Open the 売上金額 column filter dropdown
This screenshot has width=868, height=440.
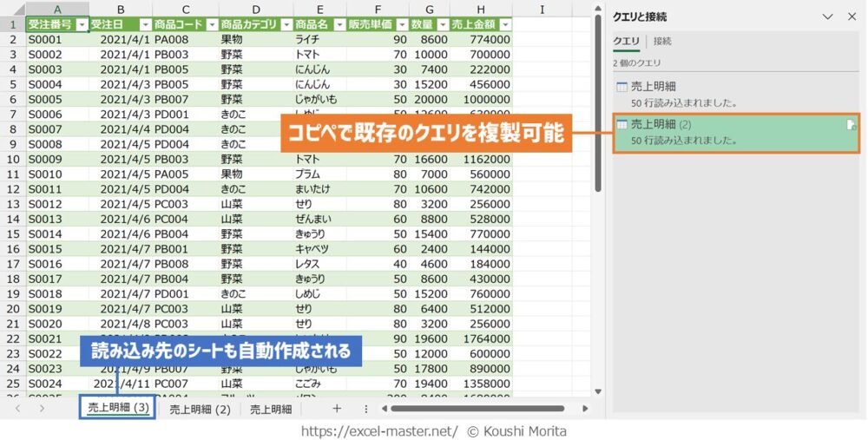(x=505, y=24)
